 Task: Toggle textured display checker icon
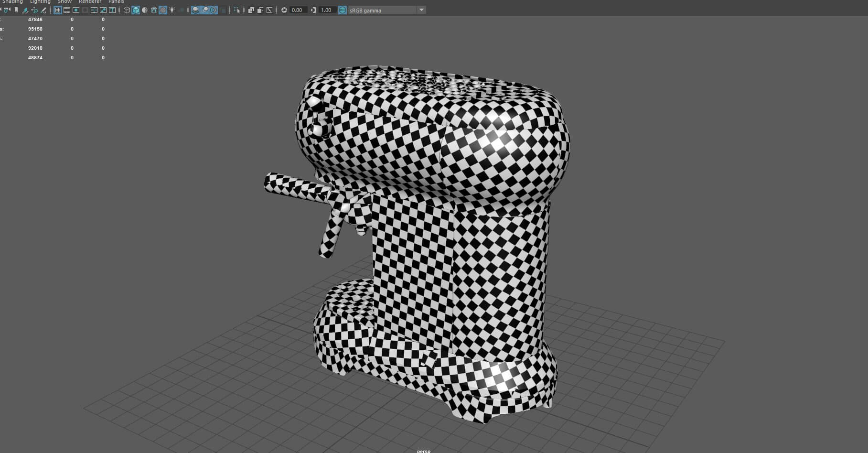coord(163,10)
